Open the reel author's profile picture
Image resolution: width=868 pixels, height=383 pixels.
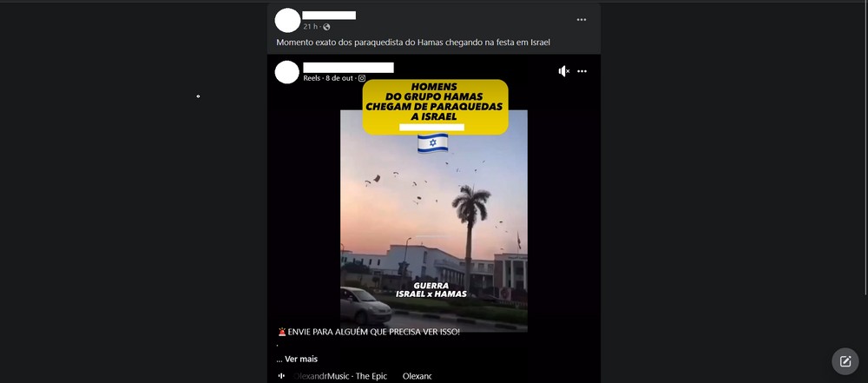287,72
